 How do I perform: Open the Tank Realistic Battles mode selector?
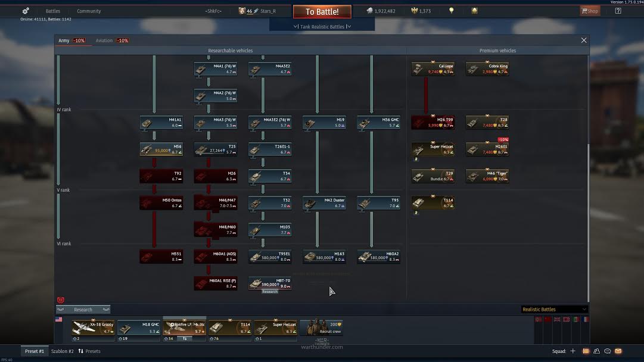(322, 27)
